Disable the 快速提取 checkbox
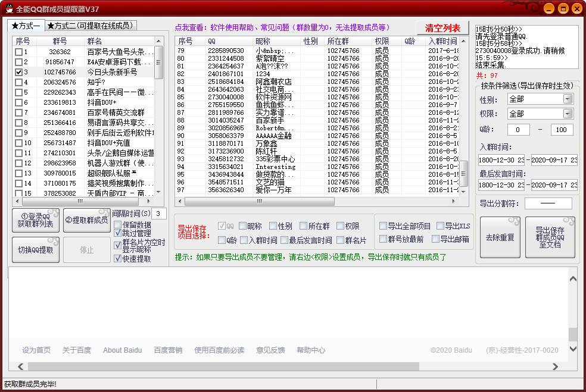Viewport: 586px width, 392px height. click(118, 259)
